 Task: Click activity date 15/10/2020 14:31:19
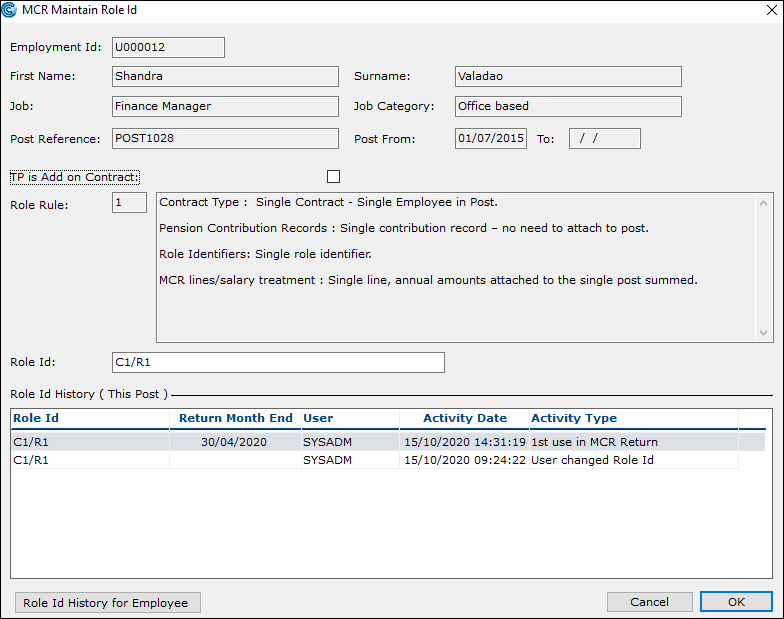pyautogui.click(x=465, y=442)
